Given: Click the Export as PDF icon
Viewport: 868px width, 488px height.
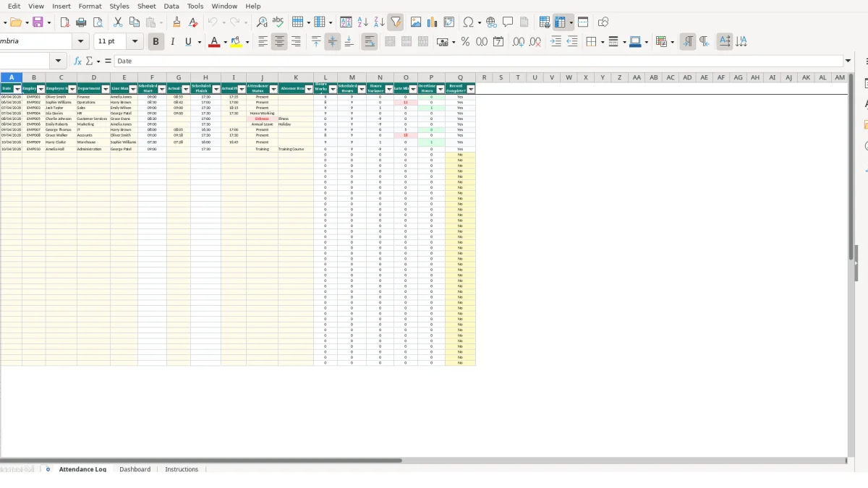Looking at the screenshot, I should [x=64, y=22].
